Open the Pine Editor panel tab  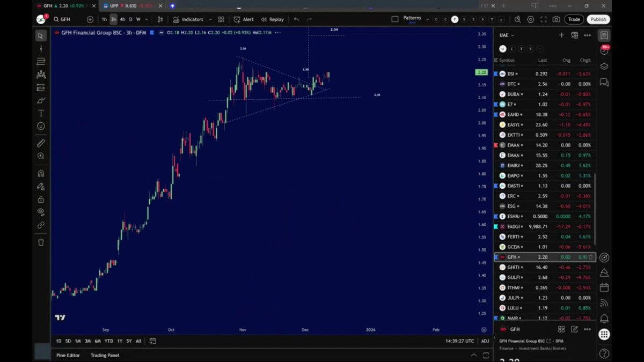coord(68,355)
